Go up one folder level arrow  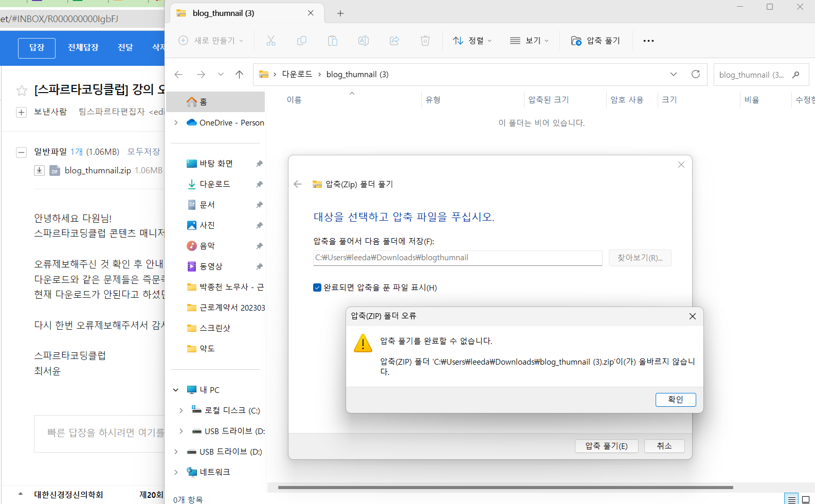(240, 75)
